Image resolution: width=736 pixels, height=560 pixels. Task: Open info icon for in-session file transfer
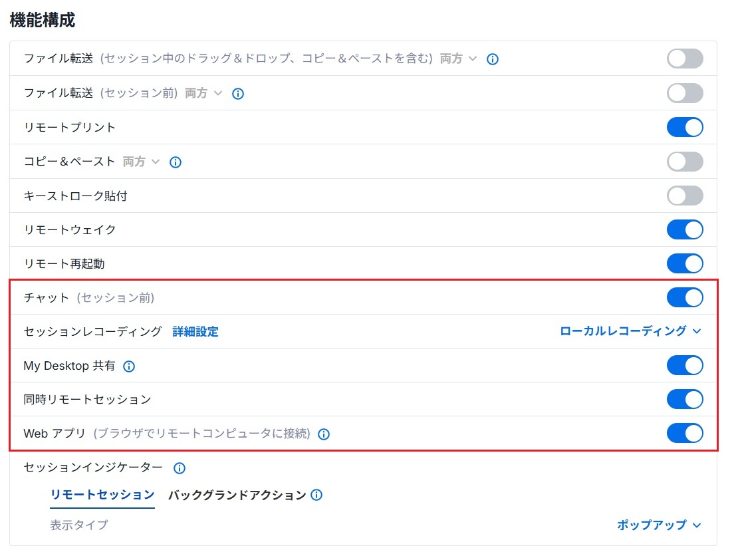pos(493,59)
